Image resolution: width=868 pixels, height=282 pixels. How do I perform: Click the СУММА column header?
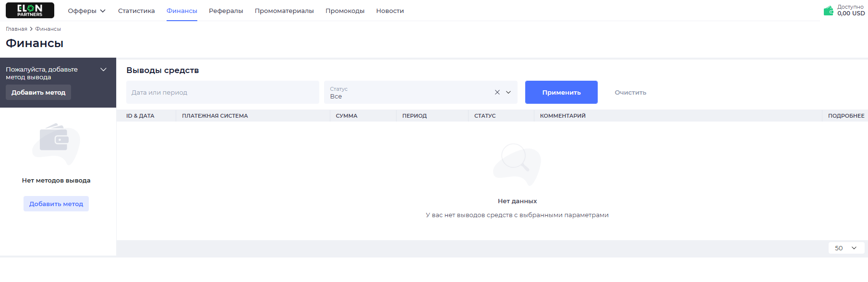347,116
